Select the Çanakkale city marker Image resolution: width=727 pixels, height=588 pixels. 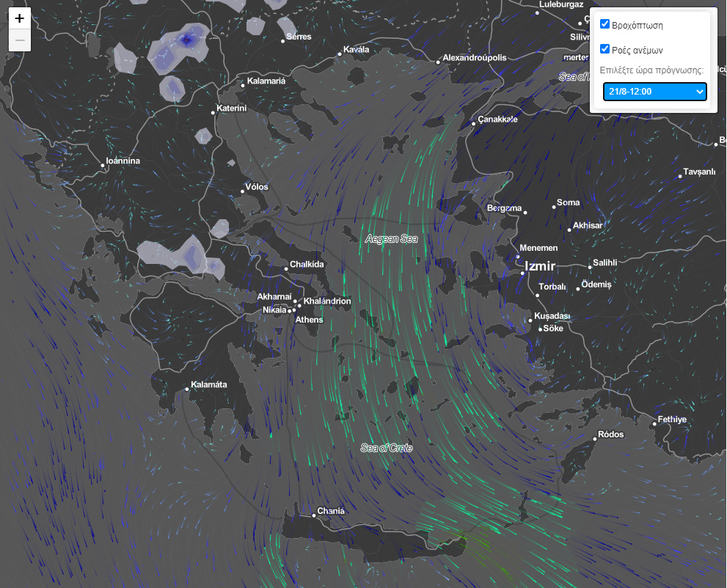(474, 124)
